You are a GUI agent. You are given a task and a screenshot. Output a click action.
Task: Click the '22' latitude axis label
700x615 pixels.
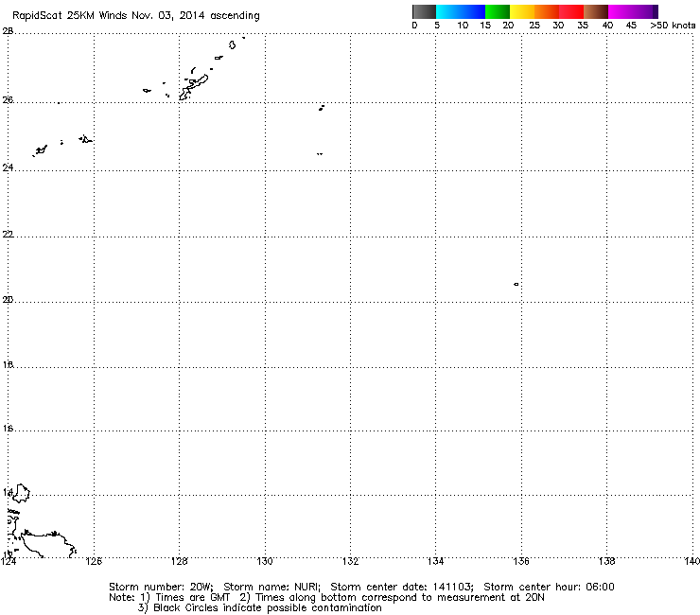8,234
